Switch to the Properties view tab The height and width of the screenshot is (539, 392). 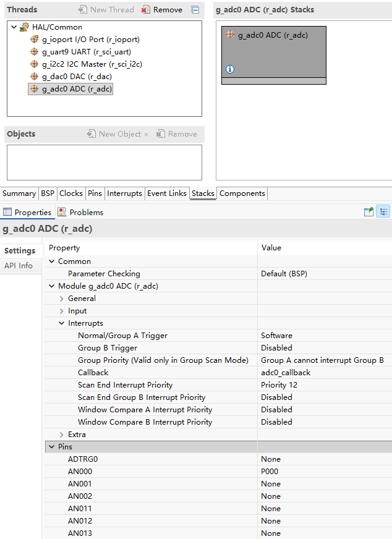[x=27, y=212]
